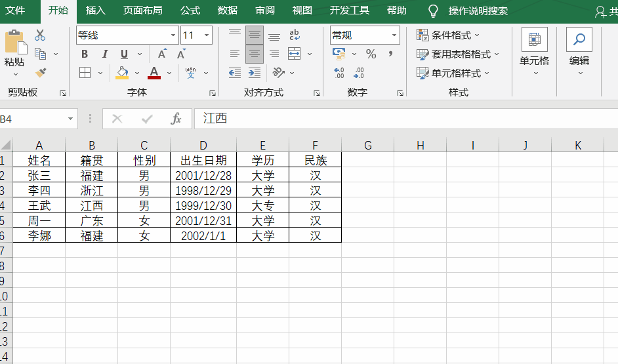Align text right

click(274, 54)
